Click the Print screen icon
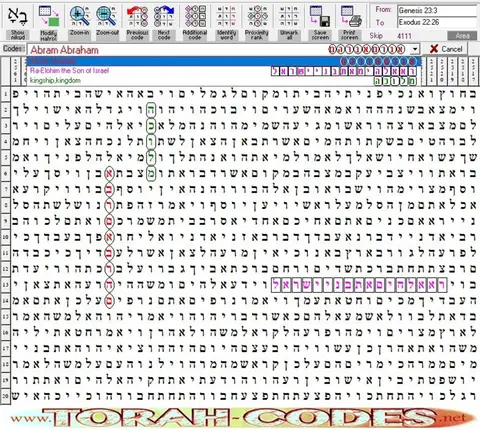This screenshot has height=430, width=480. (351, 16)
